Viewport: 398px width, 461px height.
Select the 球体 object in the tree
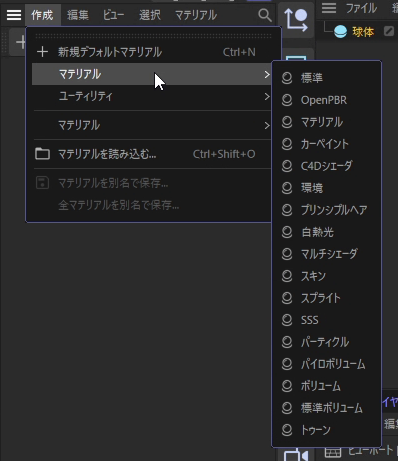coord(363,32)
